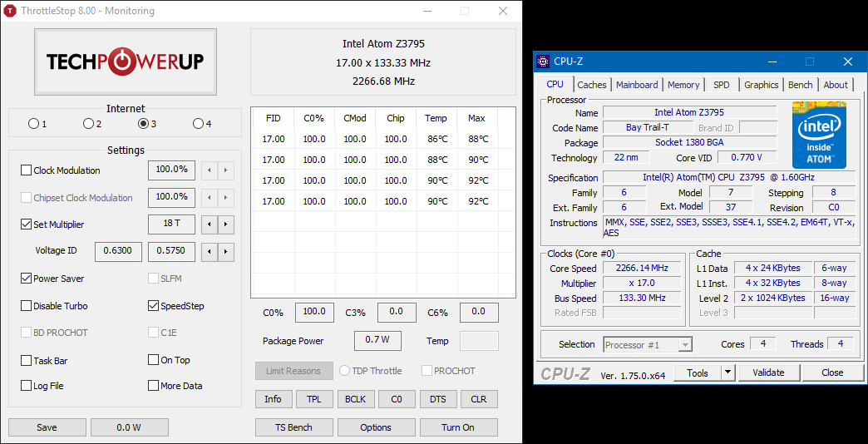Image resolution: width=868 pixels, height=444 pixels.
Task: Open the About tab in CPU-Z
Action: (836, 85)
